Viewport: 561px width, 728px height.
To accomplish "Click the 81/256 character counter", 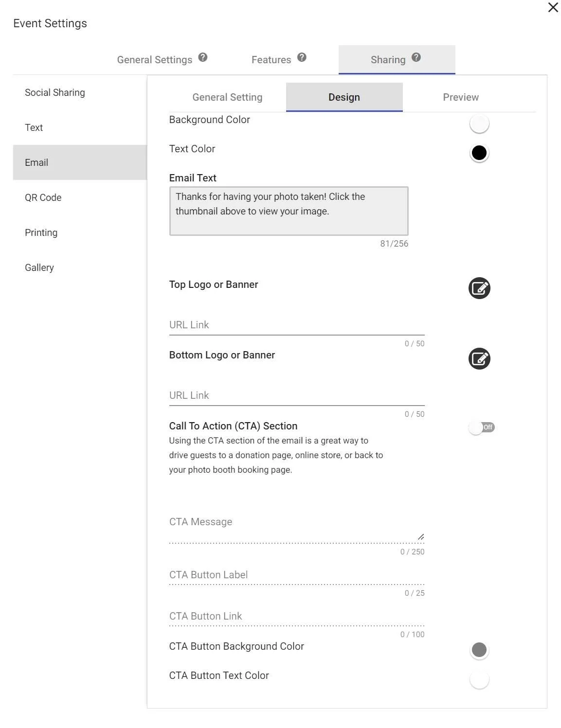I will pyautogui.click(x=394, y=244).
